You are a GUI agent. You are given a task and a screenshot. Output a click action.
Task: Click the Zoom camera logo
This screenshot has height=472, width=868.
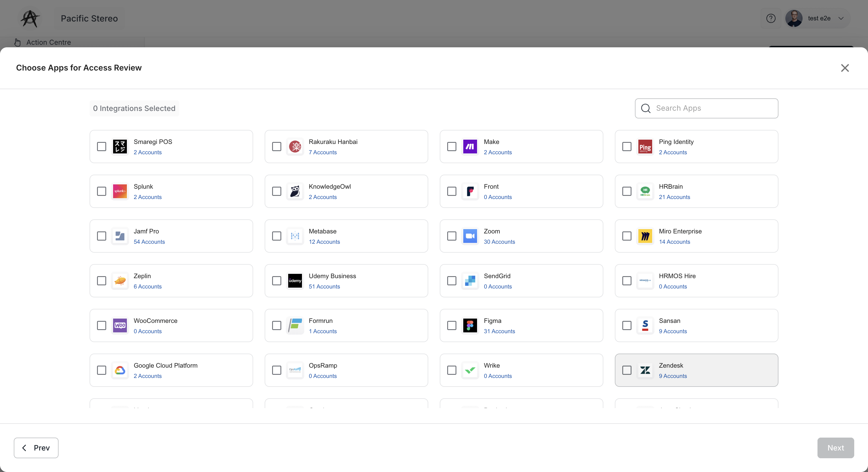point(470,236)
